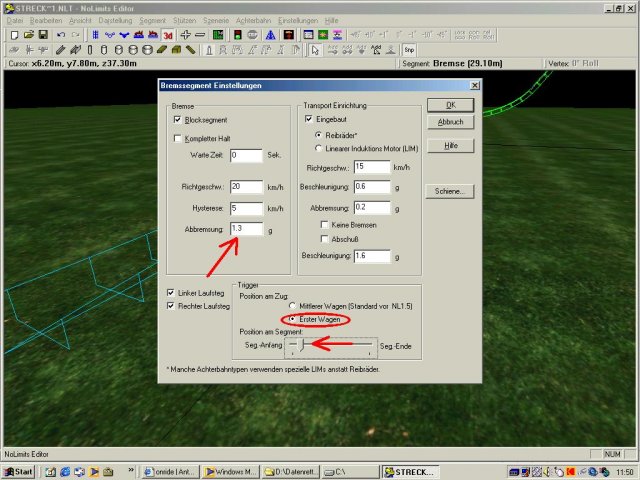Click the blue triangle toolbar icon
The width and height of the screenshot is (640, 480).
[x=270, y=35]
